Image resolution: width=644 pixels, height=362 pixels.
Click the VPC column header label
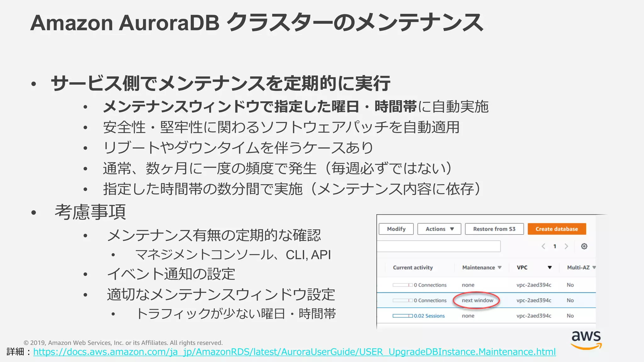(x=522, y=267)
